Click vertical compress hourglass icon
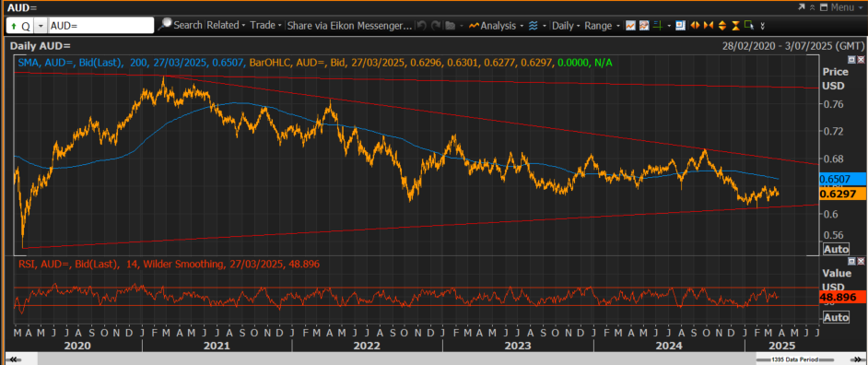The width and height of the screenshot is (868, 365). 735,26
